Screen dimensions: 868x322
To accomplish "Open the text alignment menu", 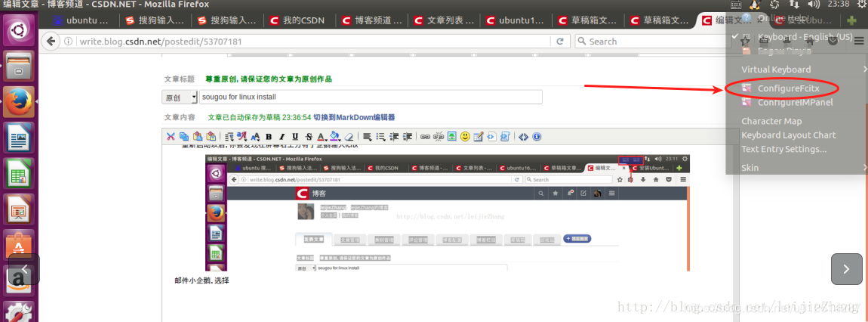I will coord(367,136).
